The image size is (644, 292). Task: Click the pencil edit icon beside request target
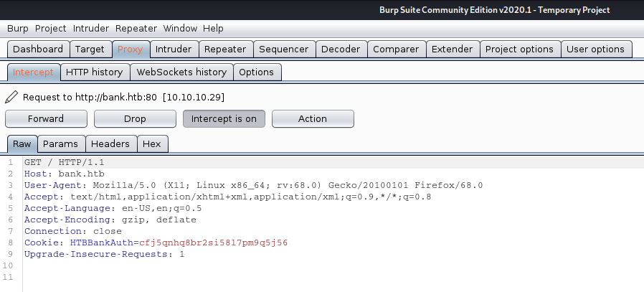11,98
